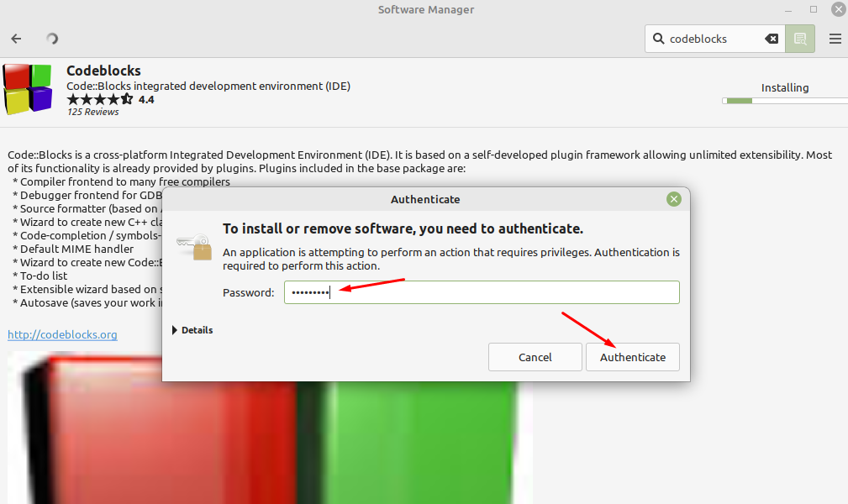Open the codeblocks.org link
Screen dimensions: 848x504
click(62, 334)
